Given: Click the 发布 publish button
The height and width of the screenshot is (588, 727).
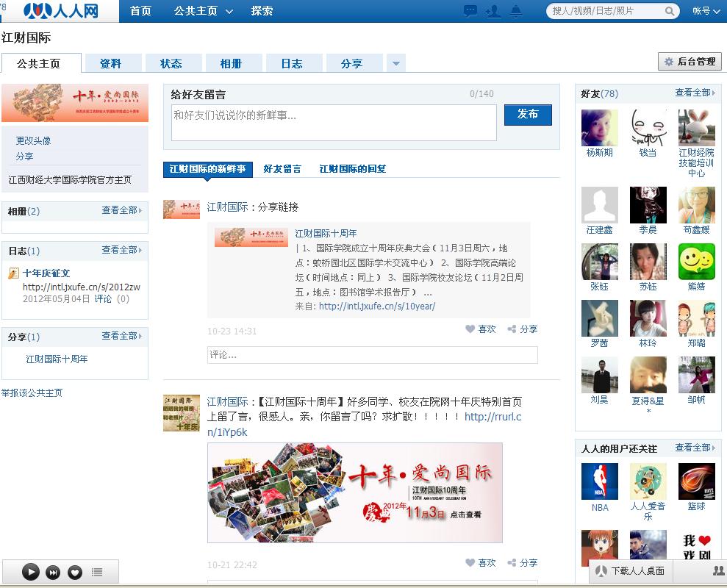Looking at the screenshot, I should pyautogui.click(x=528, y=115).
